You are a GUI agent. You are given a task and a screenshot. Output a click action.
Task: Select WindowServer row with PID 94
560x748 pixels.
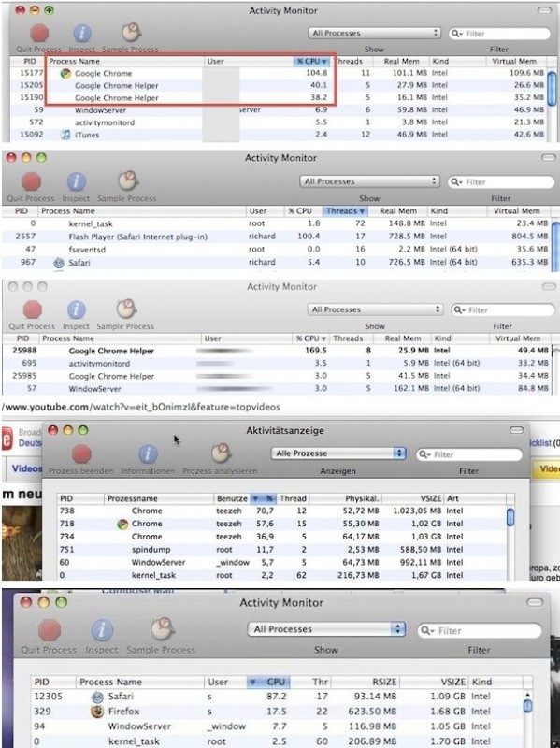pos(277,726)
